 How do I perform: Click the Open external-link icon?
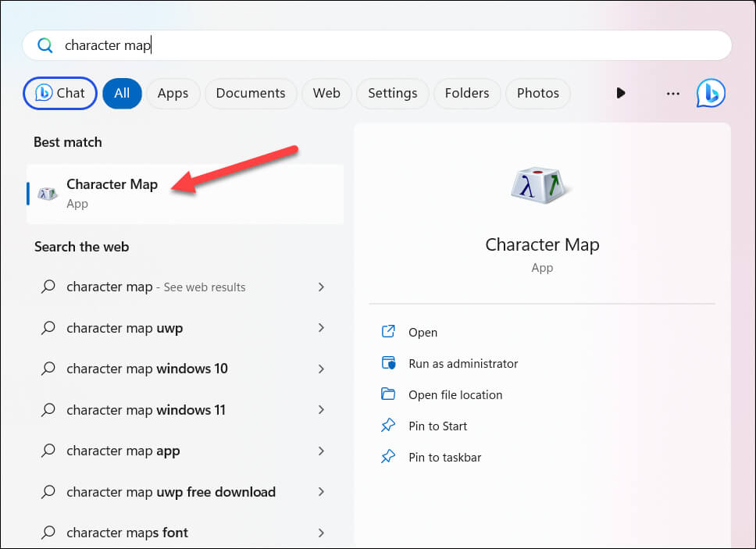388,332
